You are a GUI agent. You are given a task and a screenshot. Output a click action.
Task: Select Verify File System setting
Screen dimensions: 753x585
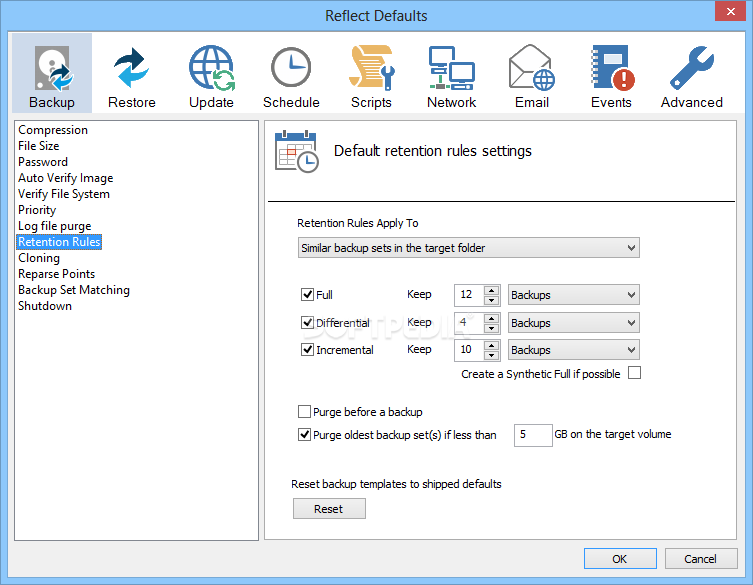click(64, 194)
